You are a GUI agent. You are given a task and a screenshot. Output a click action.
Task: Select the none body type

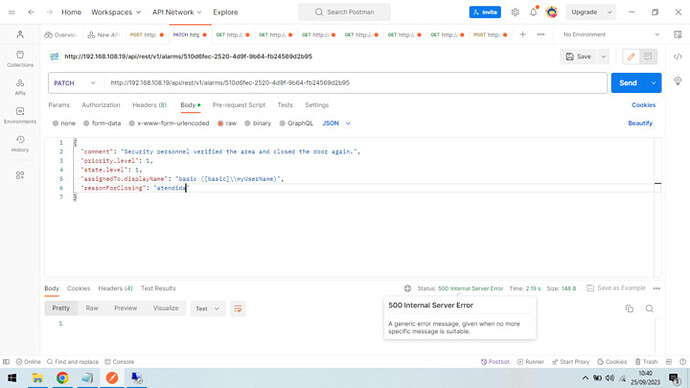(64, 124)
